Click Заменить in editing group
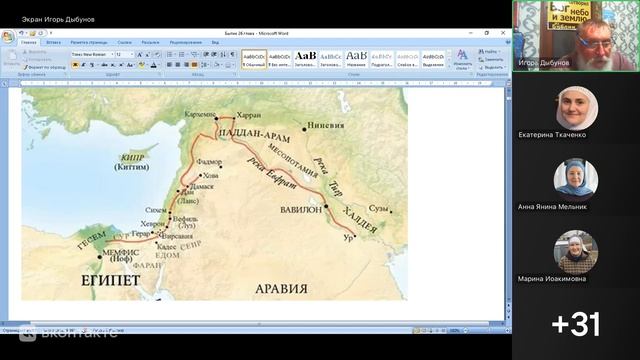This screenshot has height=360, width=640. click(x=491, y=60)
